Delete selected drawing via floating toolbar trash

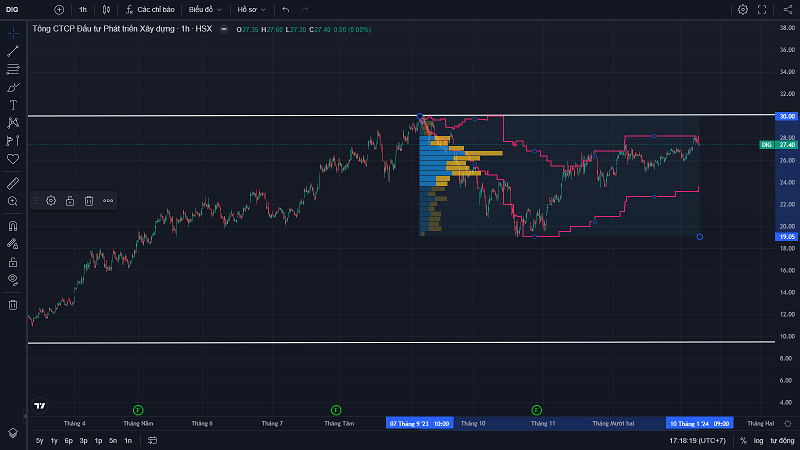pyautogui.click(x=89, y=200)
